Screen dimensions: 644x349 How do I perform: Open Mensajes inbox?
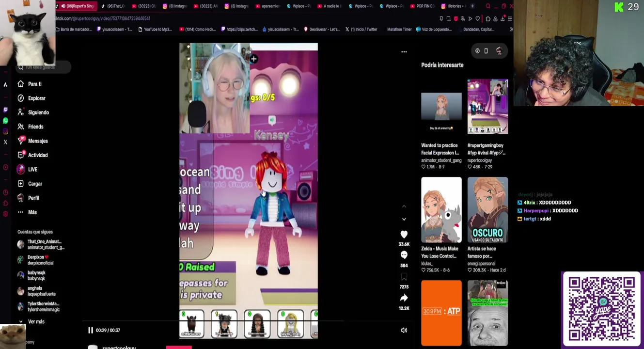pyautogui.click(x=32, y=141)
